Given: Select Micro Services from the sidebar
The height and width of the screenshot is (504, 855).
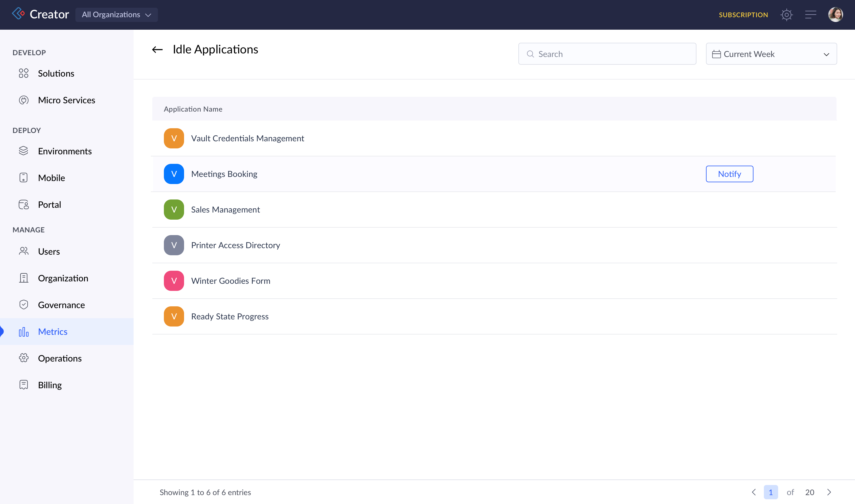Looking at the screenshot, I should point(66,100).
